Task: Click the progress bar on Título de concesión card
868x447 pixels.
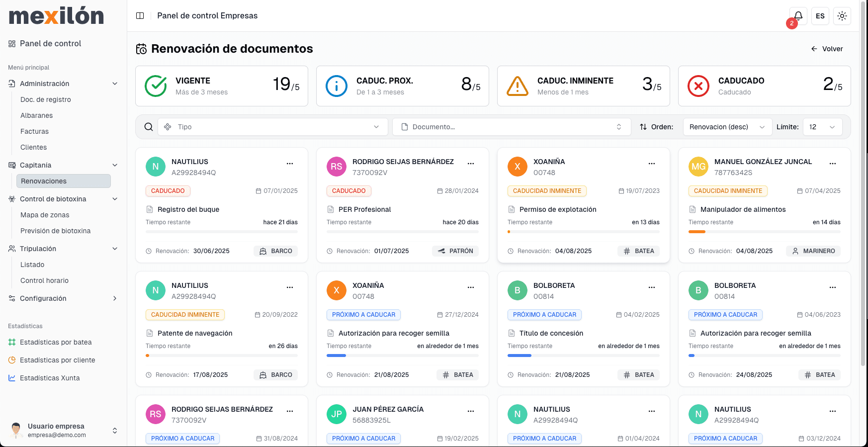Action: pyautogui.click(x=584, y=356)
